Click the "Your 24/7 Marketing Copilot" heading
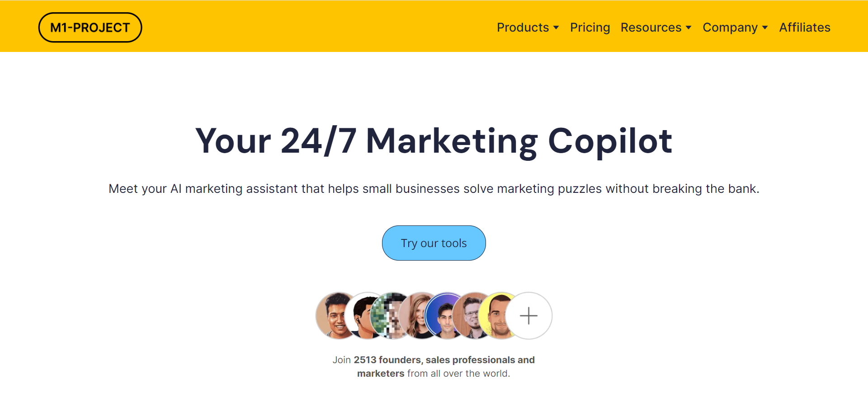The height and width of the screenshot is (402, 868). pos(434,141)
